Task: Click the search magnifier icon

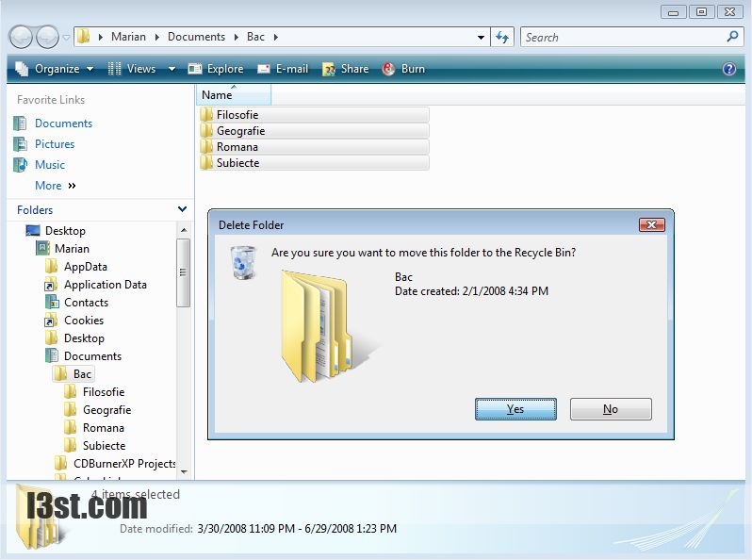Action: coord(732,37)
